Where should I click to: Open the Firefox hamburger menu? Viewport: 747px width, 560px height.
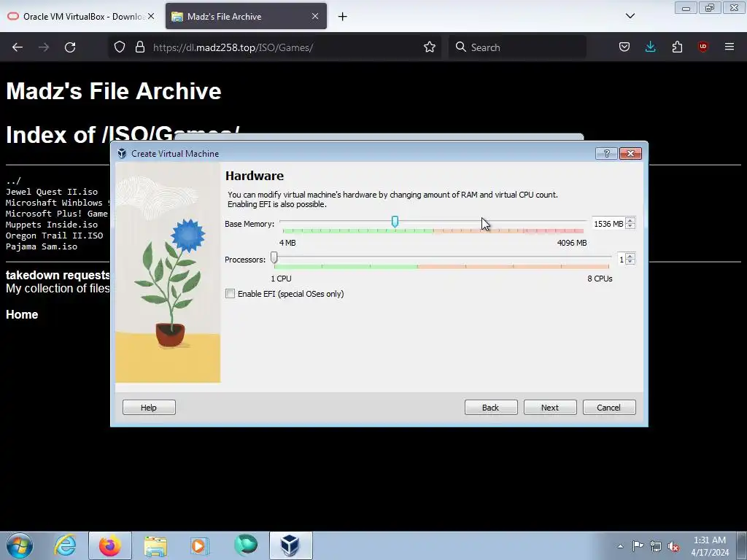(x=729, y=47)
